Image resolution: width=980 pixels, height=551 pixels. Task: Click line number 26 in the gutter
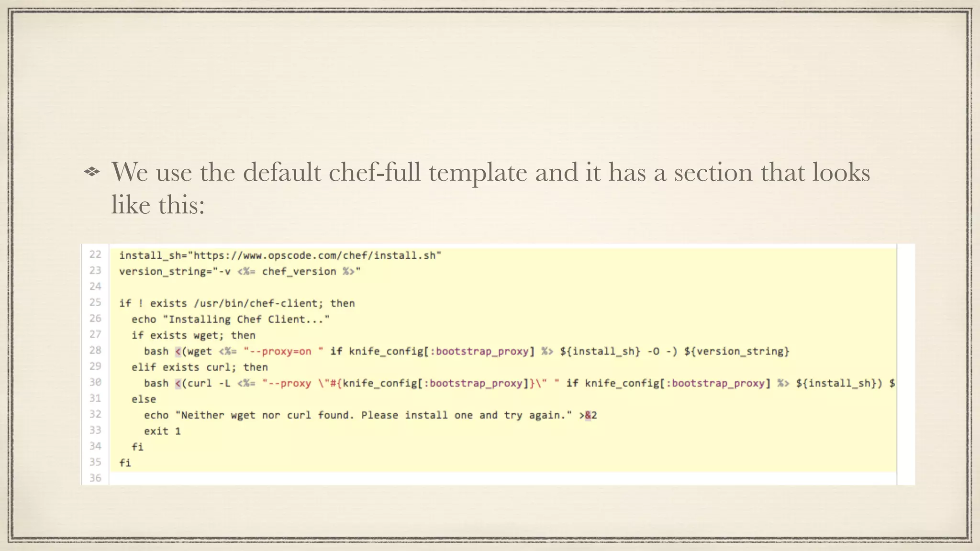click(x=95, y=318)
